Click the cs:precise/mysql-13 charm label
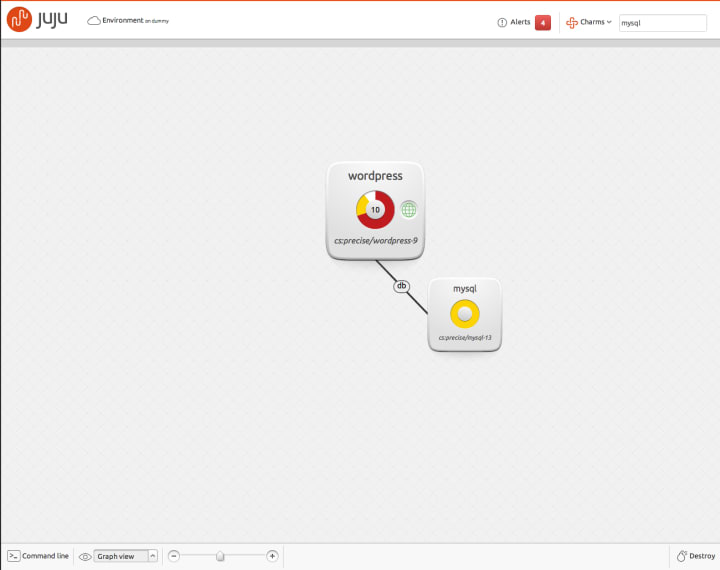The image size is (720, 570). pyautogui.click(x=465, y=338)
